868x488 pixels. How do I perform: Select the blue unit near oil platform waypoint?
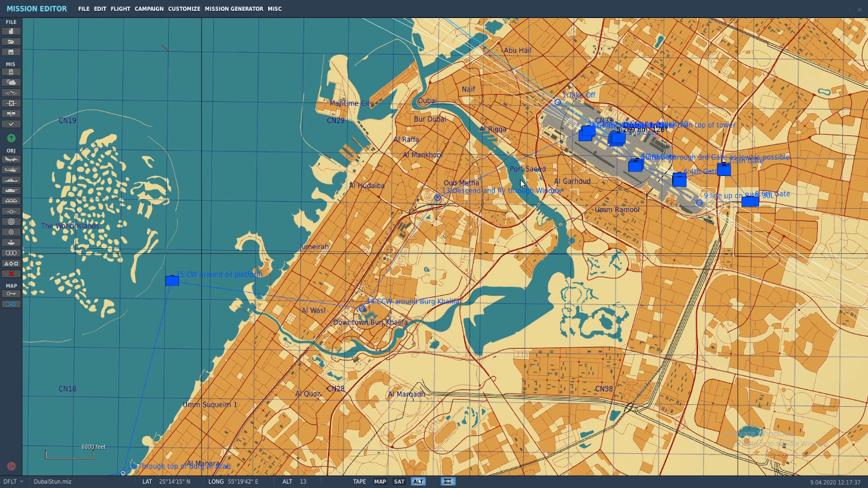172,281
